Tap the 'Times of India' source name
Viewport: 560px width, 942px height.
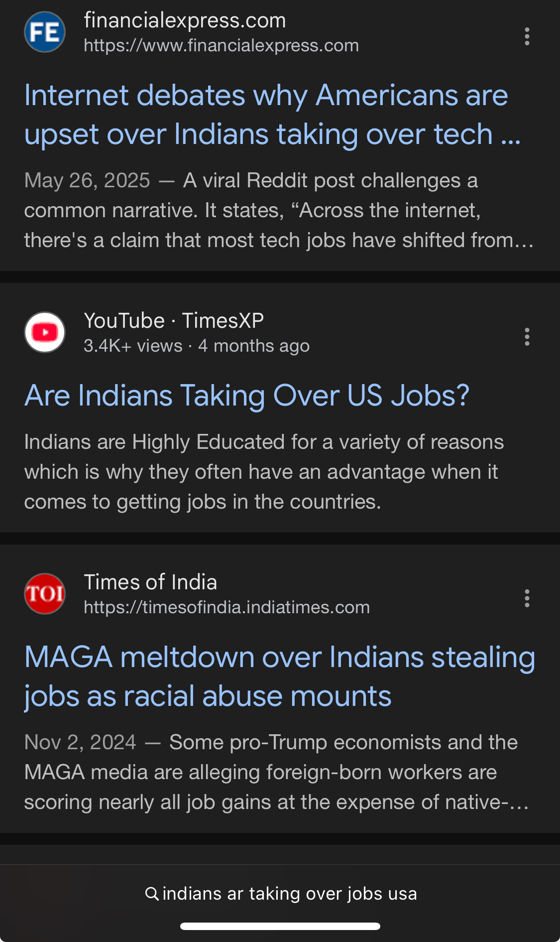pyautogui.click(x=150, y=582)
